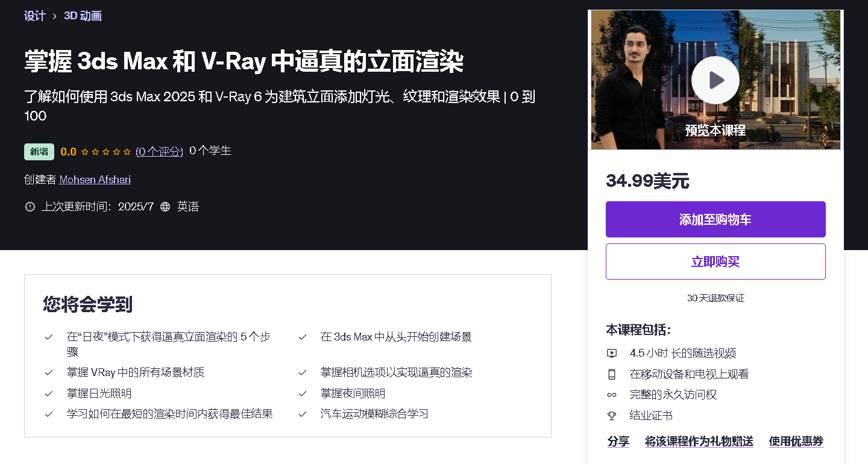The image size is (868, 464).
Task: Click the 0 个学生 student count
Action: click(x=210, y=151)
